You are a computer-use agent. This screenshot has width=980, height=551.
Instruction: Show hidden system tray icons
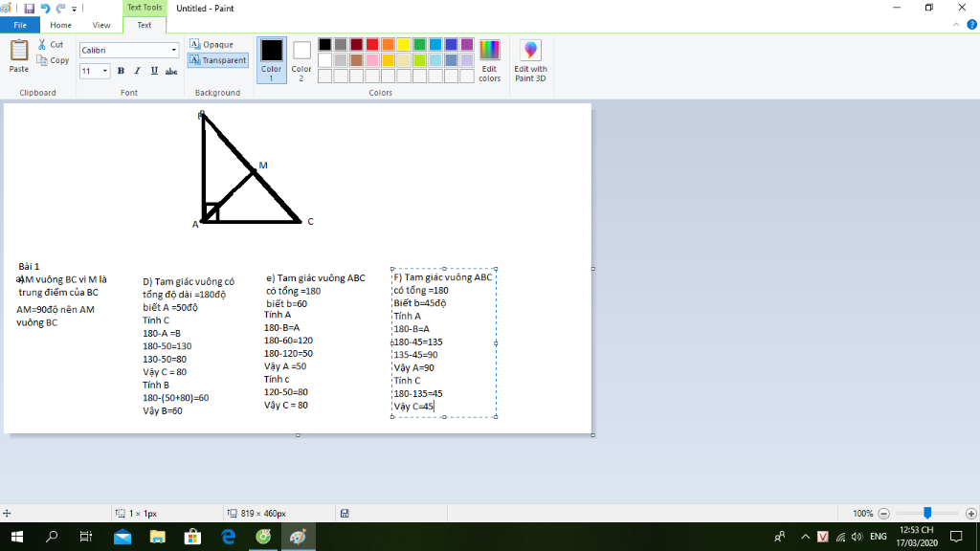click(x=805, y=537)
